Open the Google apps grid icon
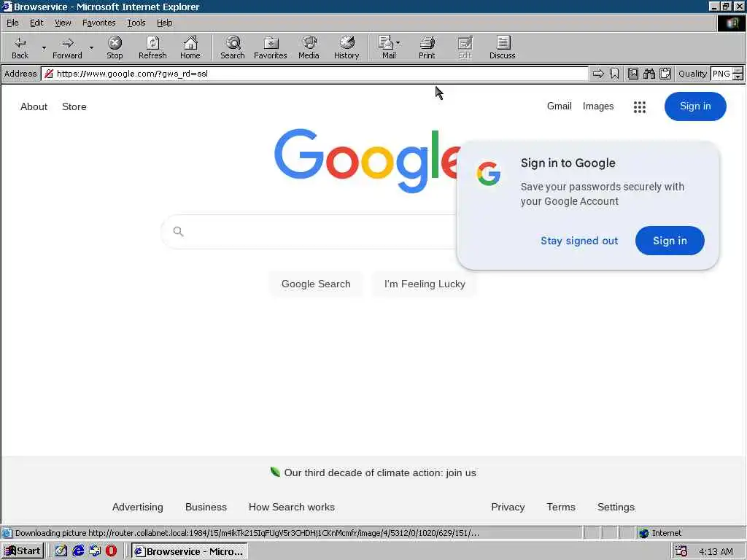 [639, 106]
